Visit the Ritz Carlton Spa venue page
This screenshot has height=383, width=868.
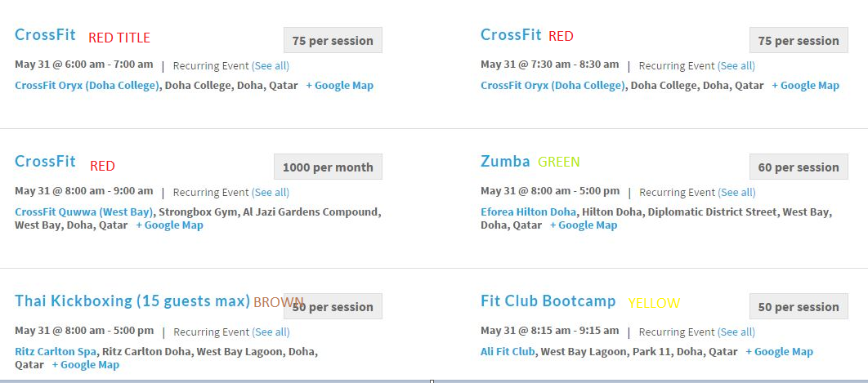pyautogui.click(x=56, y=352)
